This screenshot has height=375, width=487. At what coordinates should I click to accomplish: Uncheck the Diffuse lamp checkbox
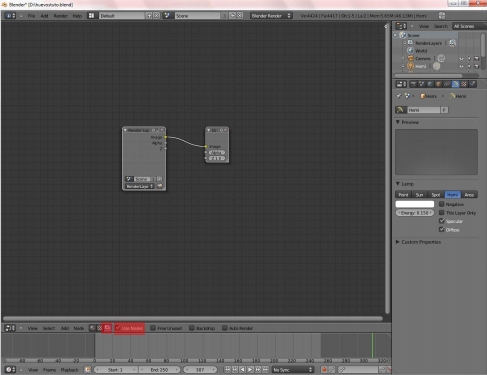tap(442, 229)
